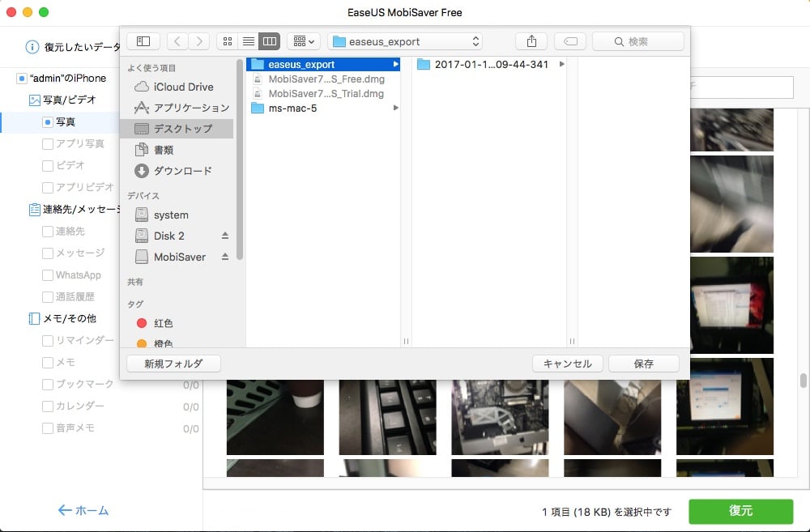This screenshot has height=532, width=810.
Task: Enable the 音声メモ checkbox
Action: click(48, 428)
